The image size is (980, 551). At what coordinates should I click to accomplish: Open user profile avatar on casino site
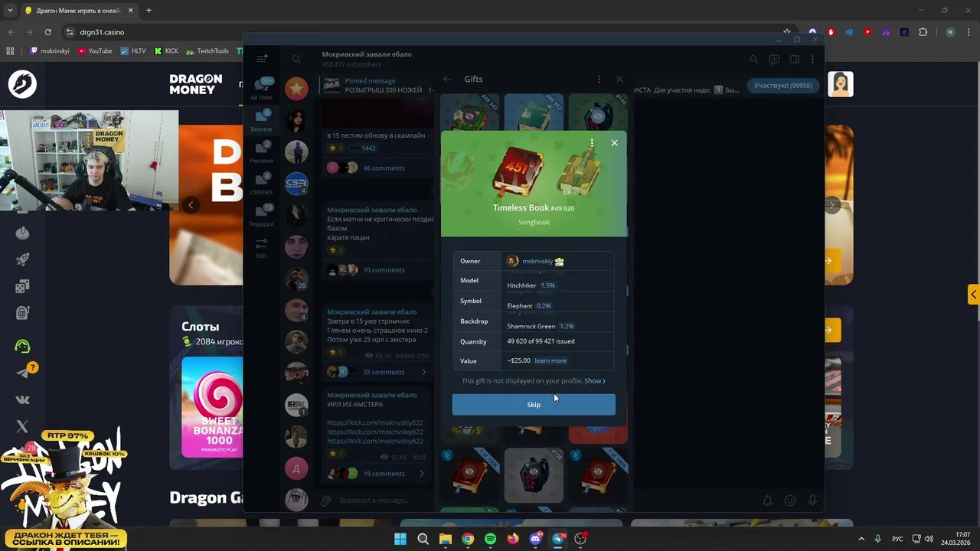pyautogui.click(x=841, y=84)
